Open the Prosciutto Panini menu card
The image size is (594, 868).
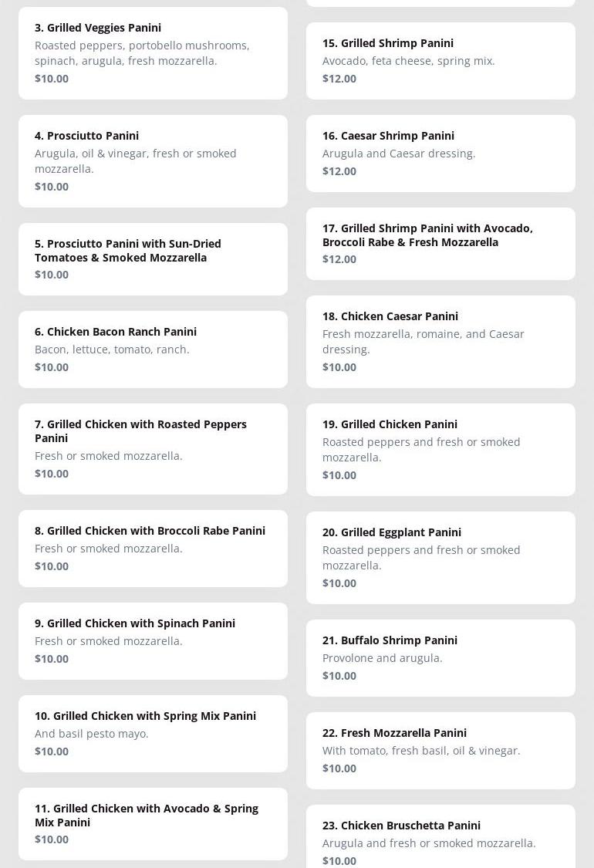coord(153,161)
